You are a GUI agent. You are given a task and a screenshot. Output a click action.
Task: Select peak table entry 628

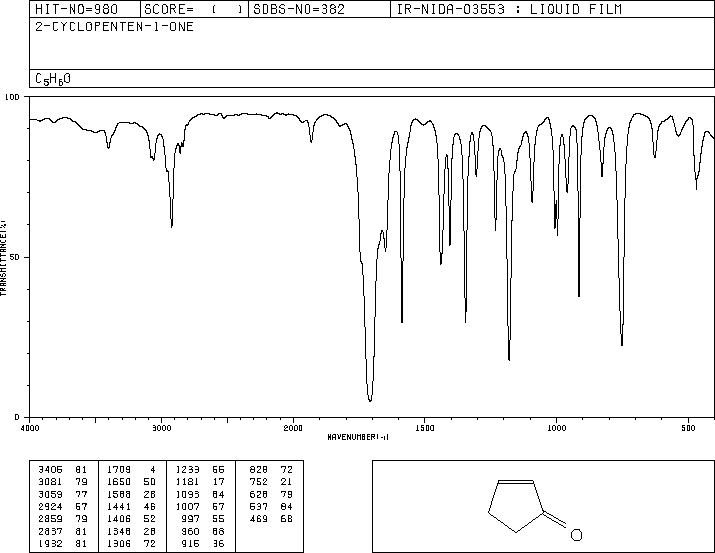tap(259, 494)
